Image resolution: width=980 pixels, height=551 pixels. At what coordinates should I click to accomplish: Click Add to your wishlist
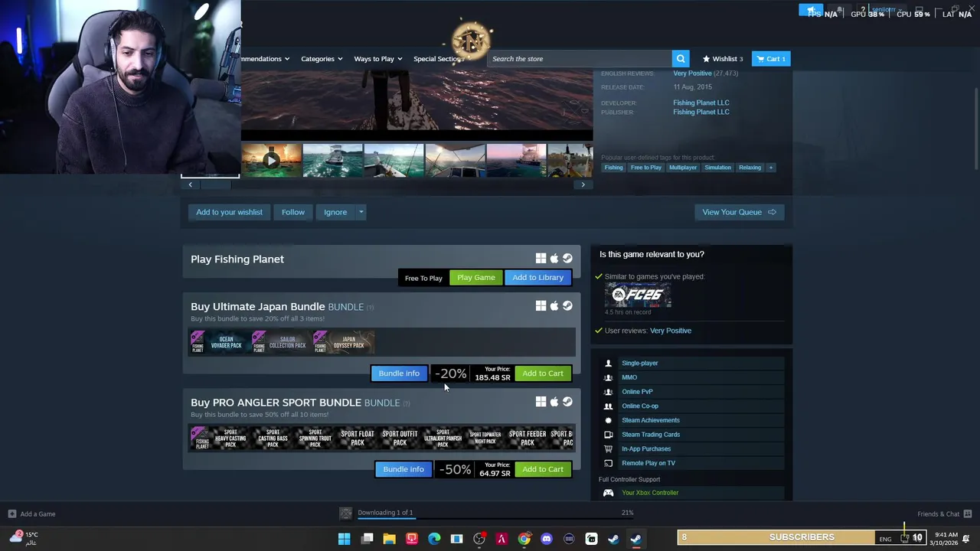(x=229, y=212)
